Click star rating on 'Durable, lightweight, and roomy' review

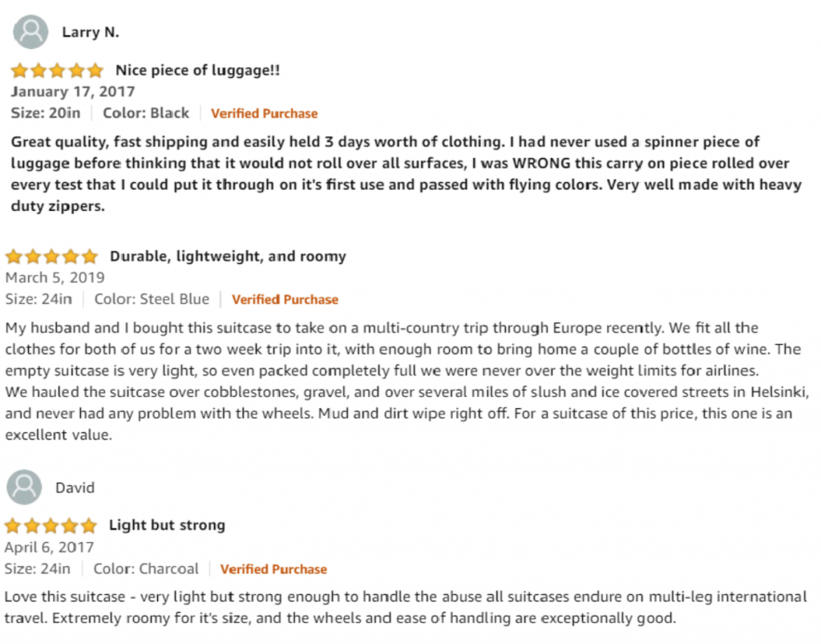tap(51, 257)
